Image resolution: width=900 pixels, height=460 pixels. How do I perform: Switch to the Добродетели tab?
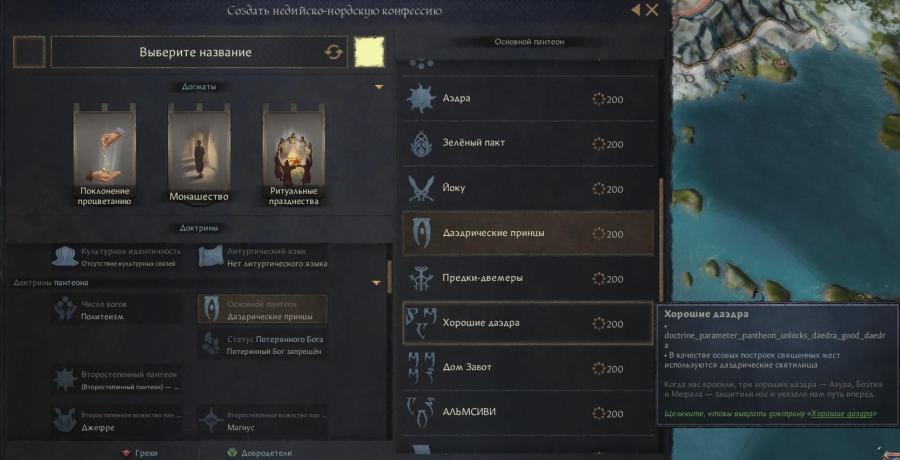[x=257, y=453]
